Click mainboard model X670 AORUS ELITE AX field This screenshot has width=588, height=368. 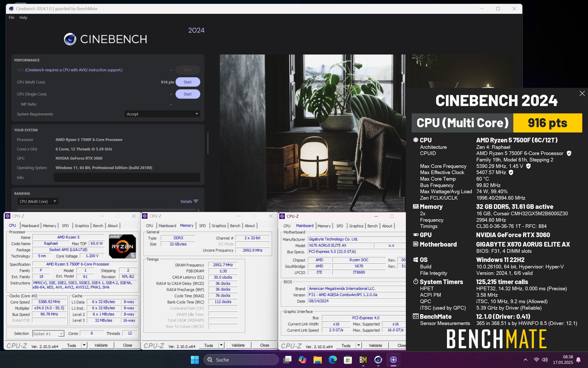(340, 245)
